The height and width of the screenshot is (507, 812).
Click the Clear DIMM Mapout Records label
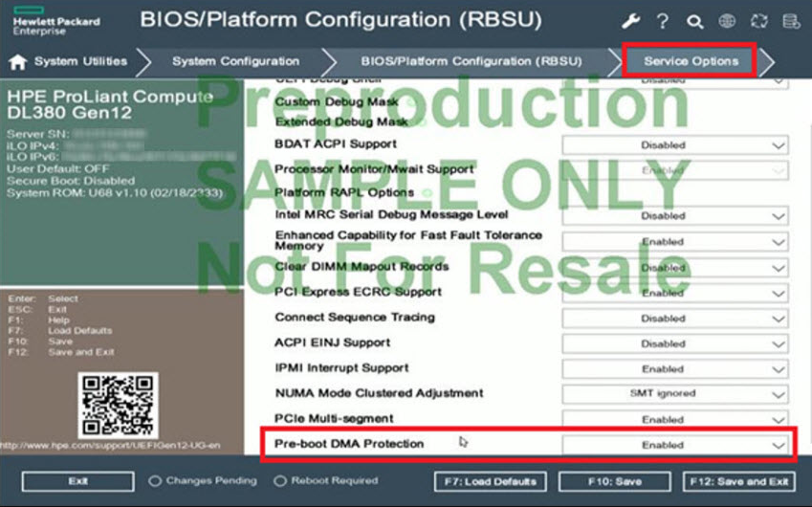tap(362, 267)
